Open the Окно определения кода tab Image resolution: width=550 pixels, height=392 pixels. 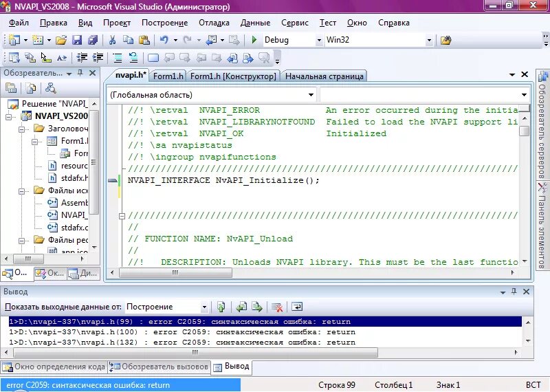coord(54,367)
